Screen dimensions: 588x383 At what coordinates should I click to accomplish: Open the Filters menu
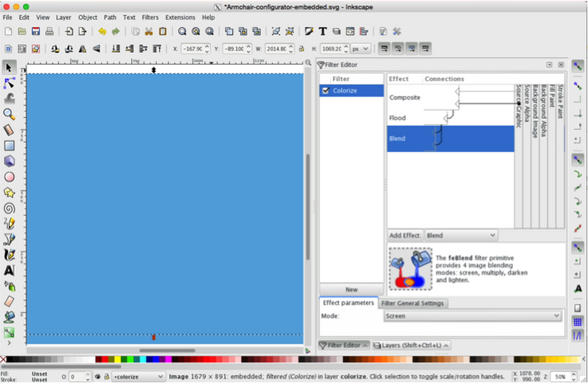pos(150,18)
